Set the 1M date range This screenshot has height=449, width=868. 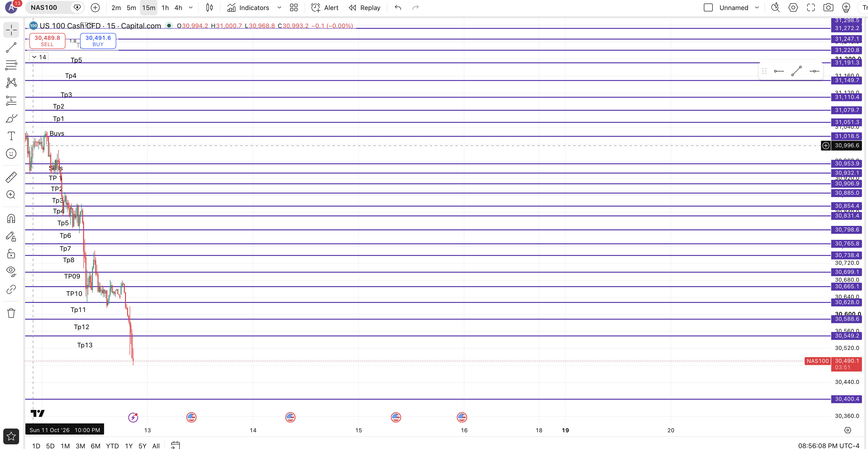tap(65, 446)
